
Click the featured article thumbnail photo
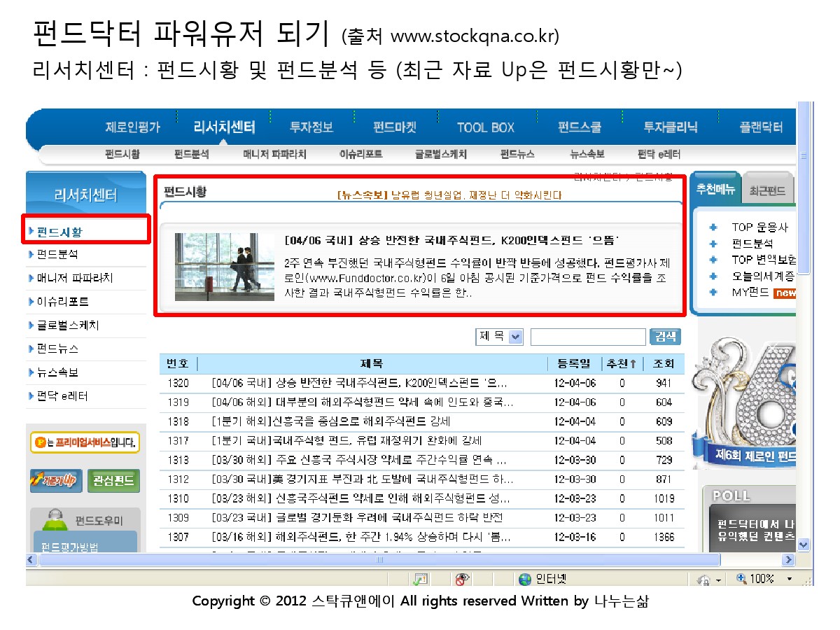(x=215, y=267)
